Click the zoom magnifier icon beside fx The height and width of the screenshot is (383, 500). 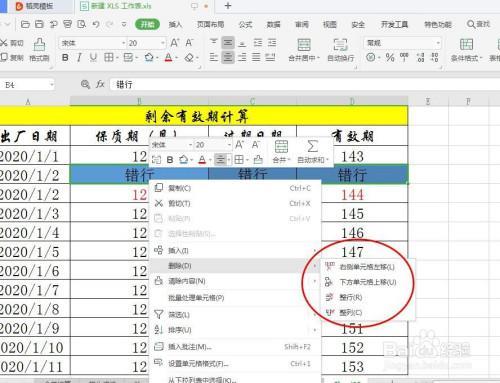[85, 84]
